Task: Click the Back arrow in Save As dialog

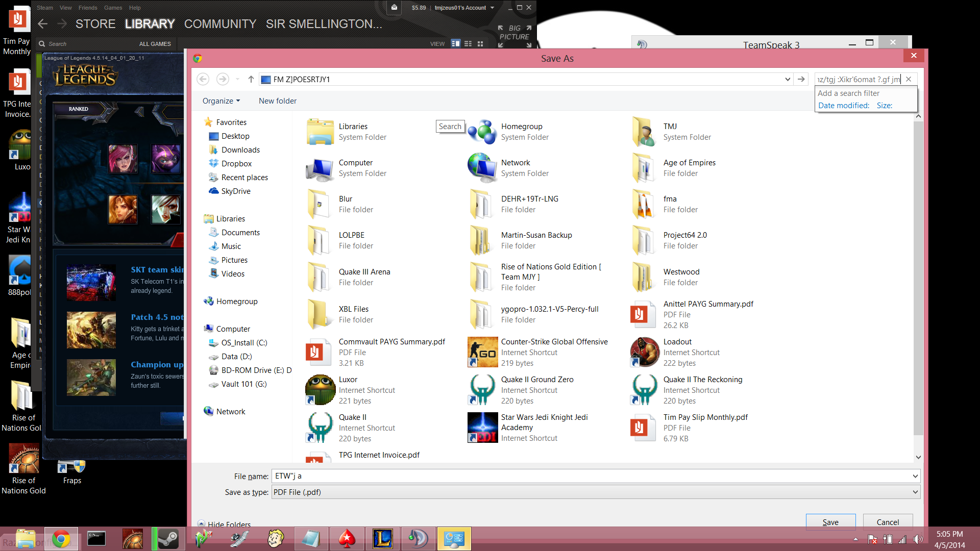Action: (x=203, y=79)
